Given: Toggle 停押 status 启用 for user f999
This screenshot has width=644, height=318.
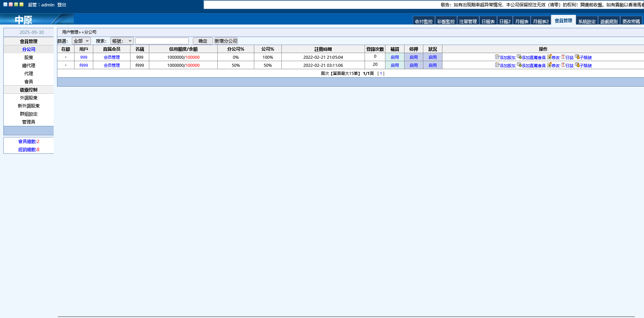Looking at the screenshot, I should [414, 65].
